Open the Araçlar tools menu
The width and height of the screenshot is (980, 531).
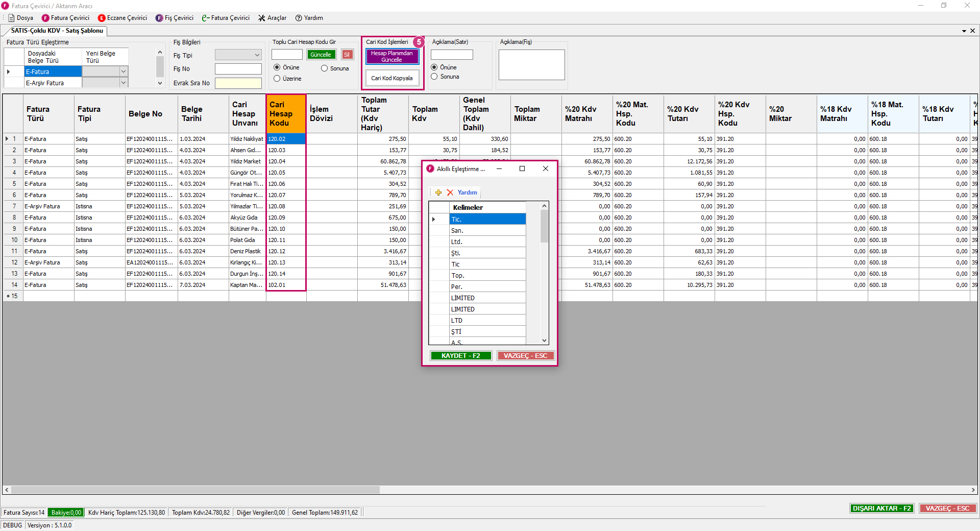pyautogui.click(x=272, y=18)
